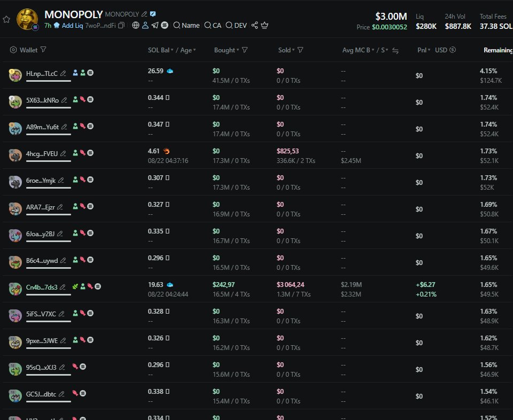Click the hexagon icon beside Wallet
513x420 pixels.
click(x=13, y=50)
